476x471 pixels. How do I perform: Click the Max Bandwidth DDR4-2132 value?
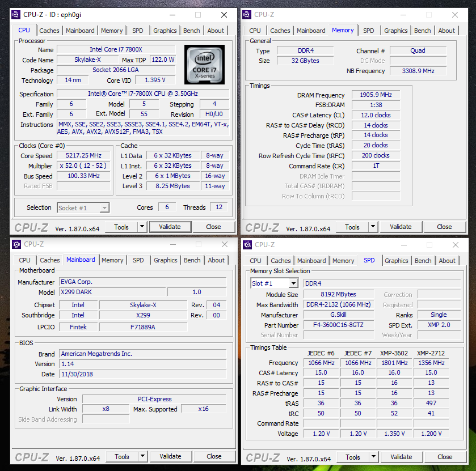pos(339,304)
